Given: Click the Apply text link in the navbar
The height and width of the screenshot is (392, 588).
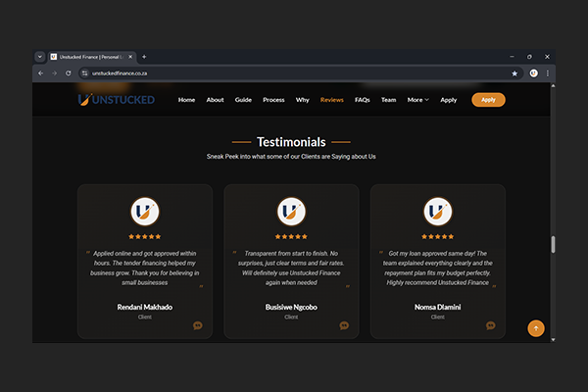Looking at the screenshot, I should click(x=449, y=100).
